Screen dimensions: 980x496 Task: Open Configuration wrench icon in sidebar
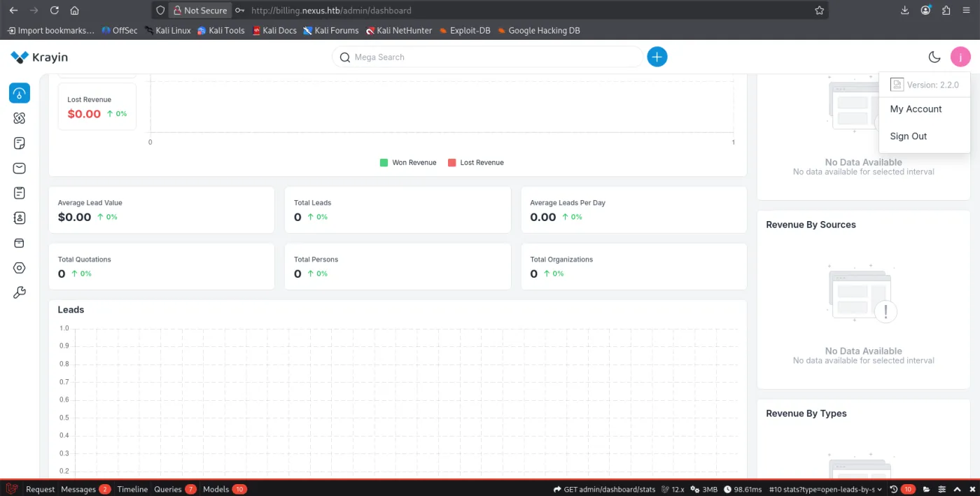click(x=20, y=293)
